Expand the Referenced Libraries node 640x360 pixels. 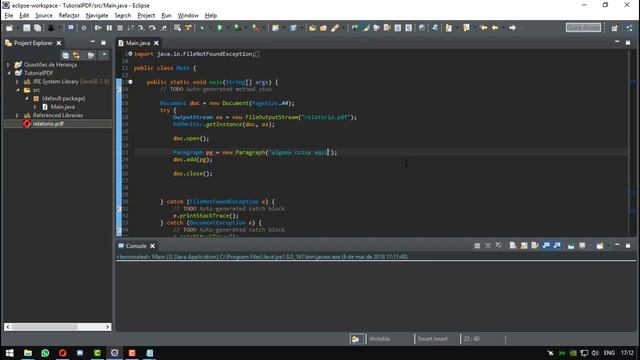point(17,116)
